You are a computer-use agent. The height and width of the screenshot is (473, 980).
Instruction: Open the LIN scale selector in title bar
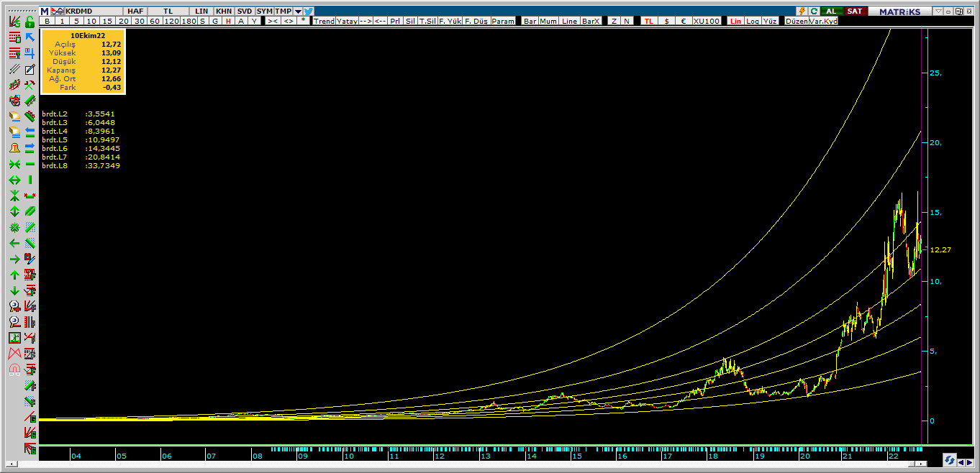point(201,12)
